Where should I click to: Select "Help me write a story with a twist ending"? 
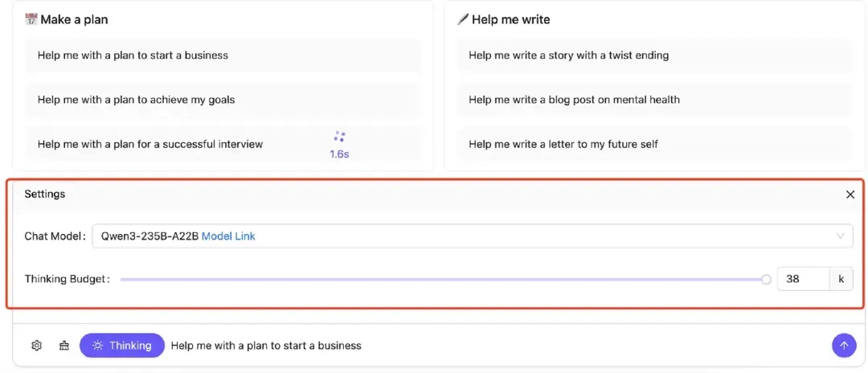653,55
